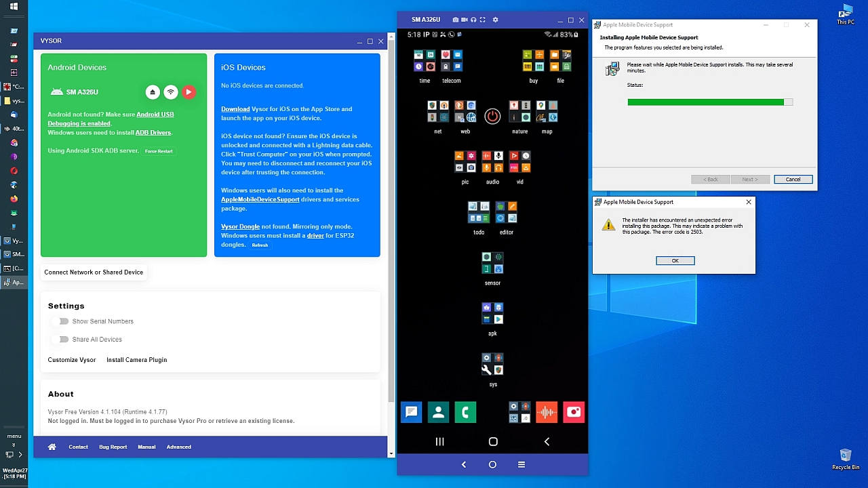Open the 'telecom' app folder on phone
Image resolution: width=868 pixels, height=488 pixels.
click(452, 66)
